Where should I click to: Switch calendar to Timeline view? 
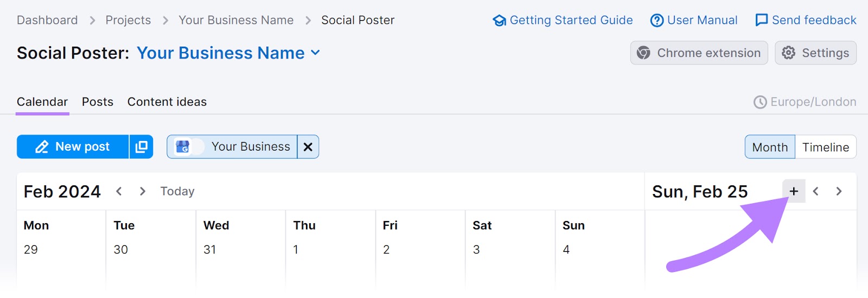(x=825, y=147)
